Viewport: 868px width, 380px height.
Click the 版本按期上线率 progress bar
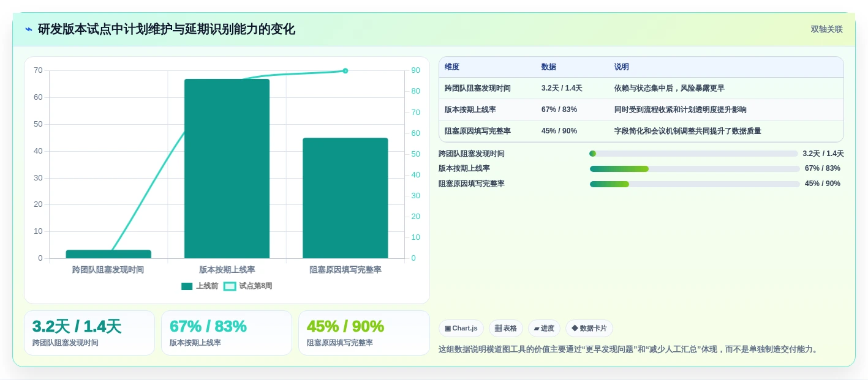tap(695, 169)
